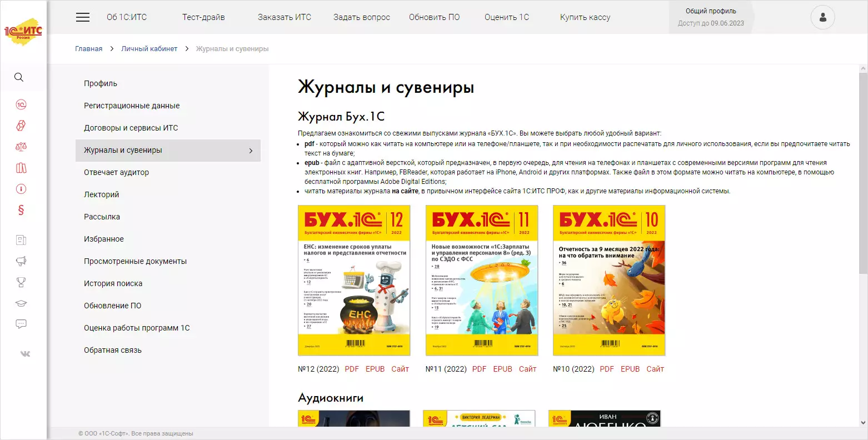The width and height of the screenshot is (868, 440).
Task: Open the VK social network icon
Action: click(26, 354)
